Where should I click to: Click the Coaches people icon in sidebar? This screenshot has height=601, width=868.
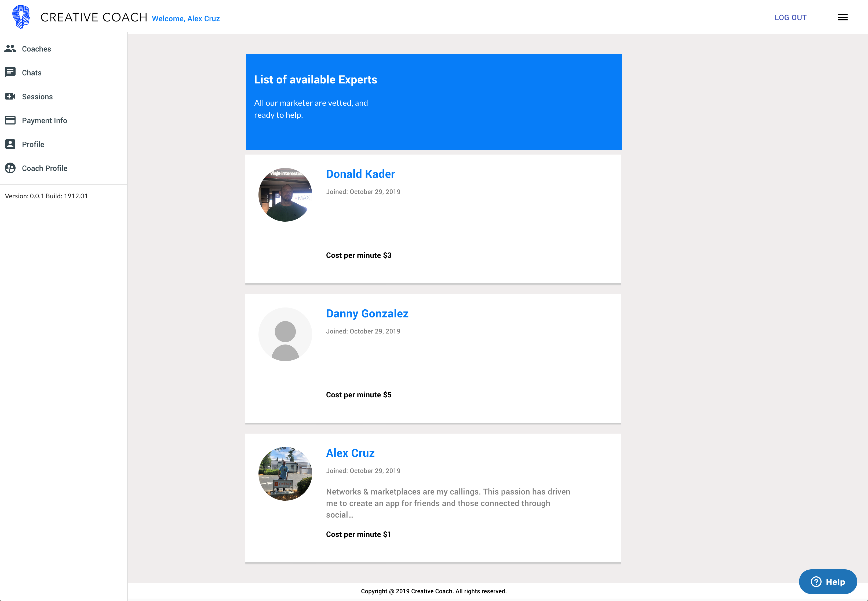click(x=10, y=49)
